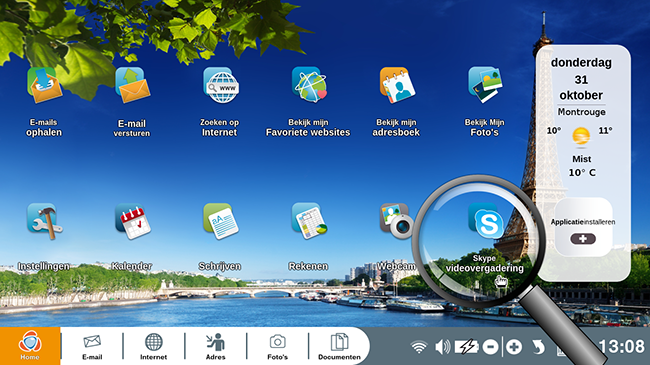Image resolution: width=650 pixels, height=365 pixels.
Task: Zoom out with the minus icon
Action: click(x=490, y=347)
